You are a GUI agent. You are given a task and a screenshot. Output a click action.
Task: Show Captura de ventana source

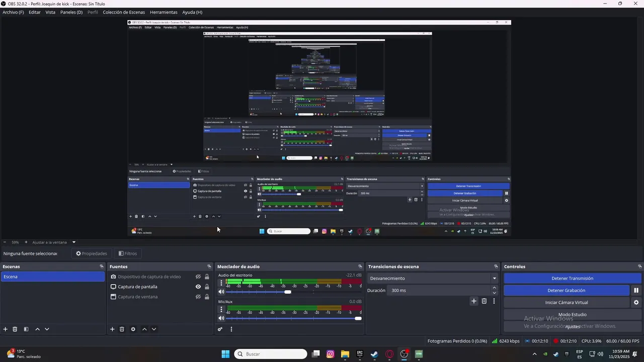(x=198, y=297)
